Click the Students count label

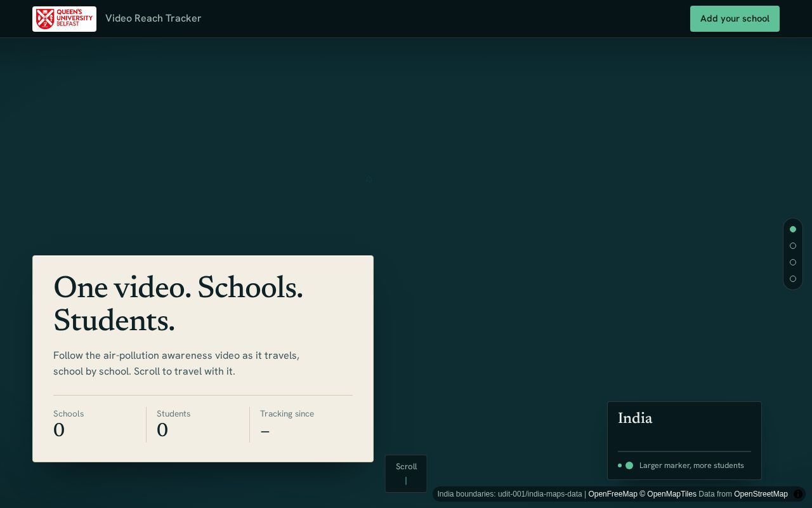[x=173, y=414]
